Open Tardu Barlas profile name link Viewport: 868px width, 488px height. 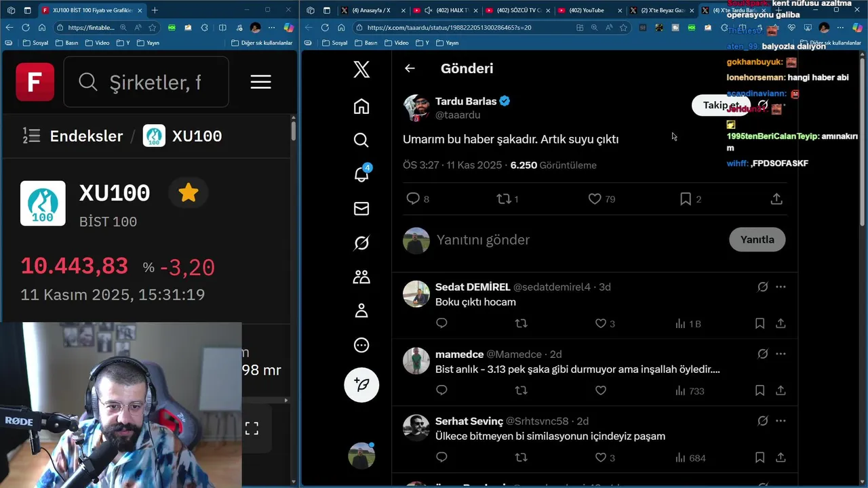pos(466,101)
